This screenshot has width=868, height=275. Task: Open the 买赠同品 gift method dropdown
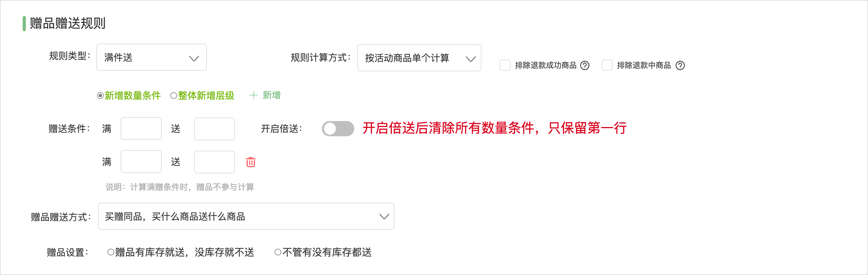coord(246,216)
